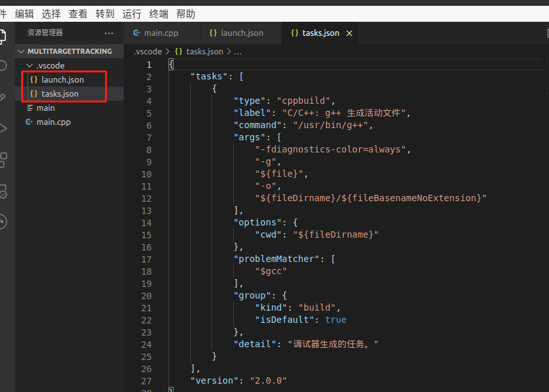Open the 帮助 (Help) menu
This screenshot has height=392, width=549.
click(186, 14)
